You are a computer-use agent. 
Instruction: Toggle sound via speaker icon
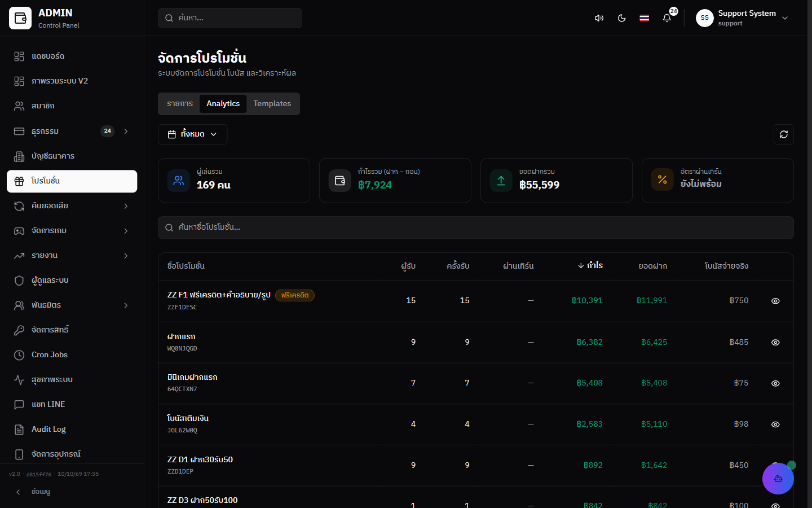599,18
